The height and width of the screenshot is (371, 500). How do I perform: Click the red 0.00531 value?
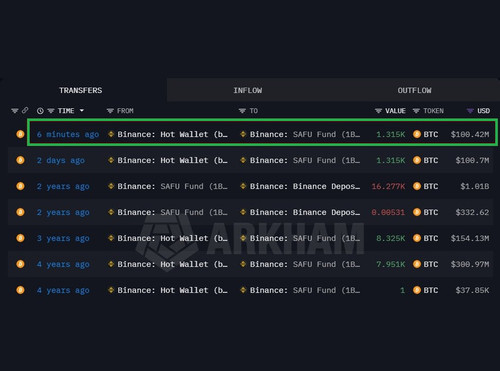[388, 212]
